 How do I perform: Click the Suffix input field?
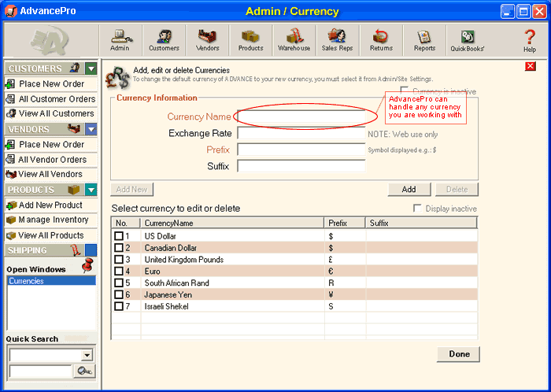[301, 166]
